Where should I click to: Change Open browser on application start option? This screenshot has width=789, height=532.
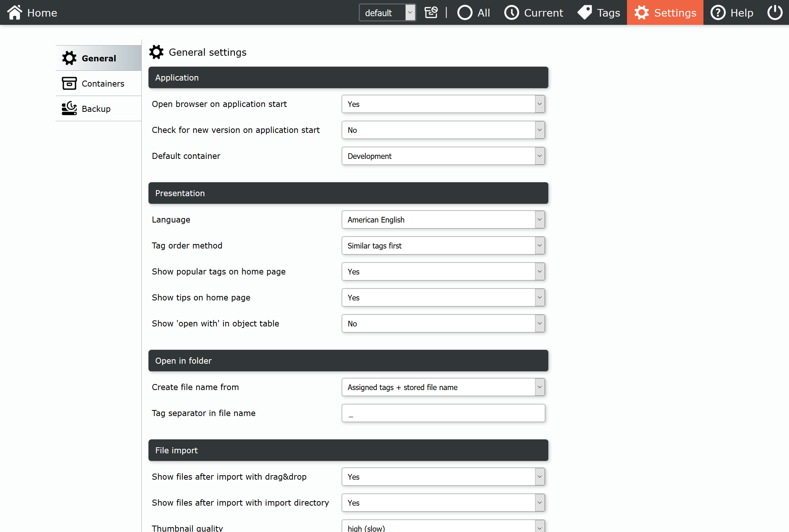[443, 104]
